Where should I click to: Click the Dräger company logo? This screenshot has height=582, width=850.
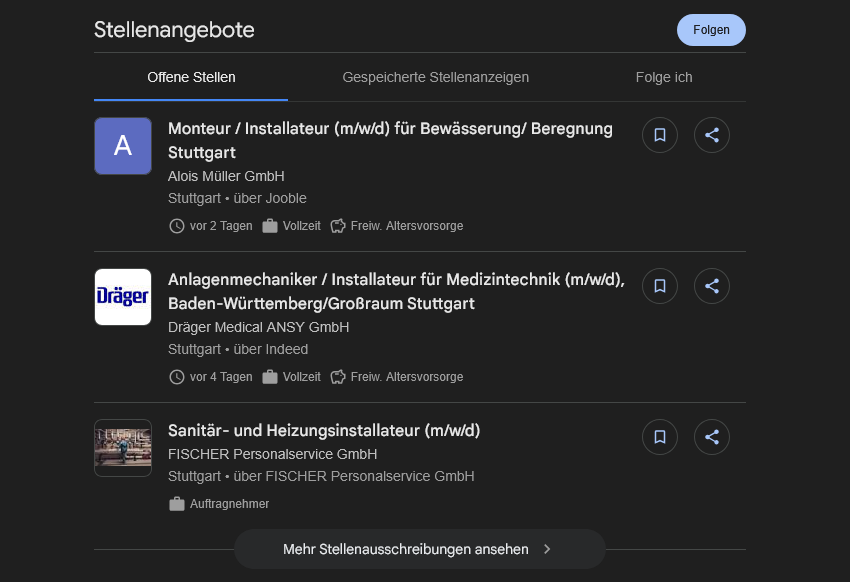[123, 297]
